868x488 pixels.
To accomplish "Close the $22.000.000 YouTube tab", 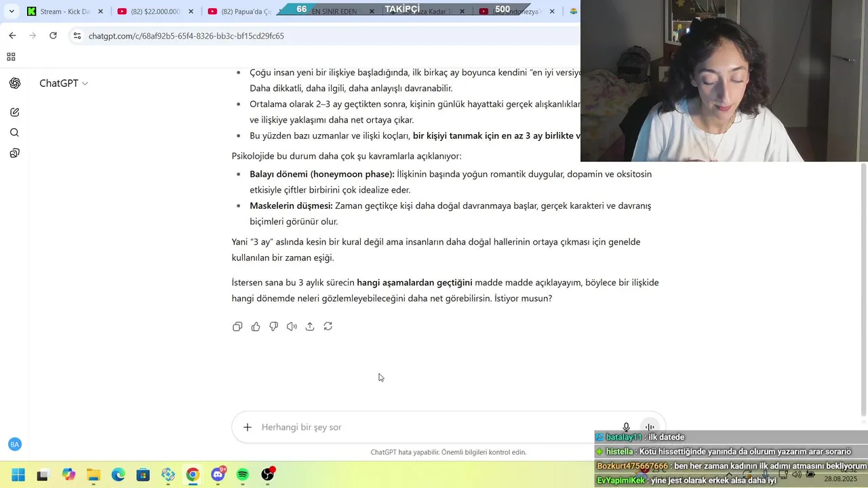I will click(x=191, y=12).
